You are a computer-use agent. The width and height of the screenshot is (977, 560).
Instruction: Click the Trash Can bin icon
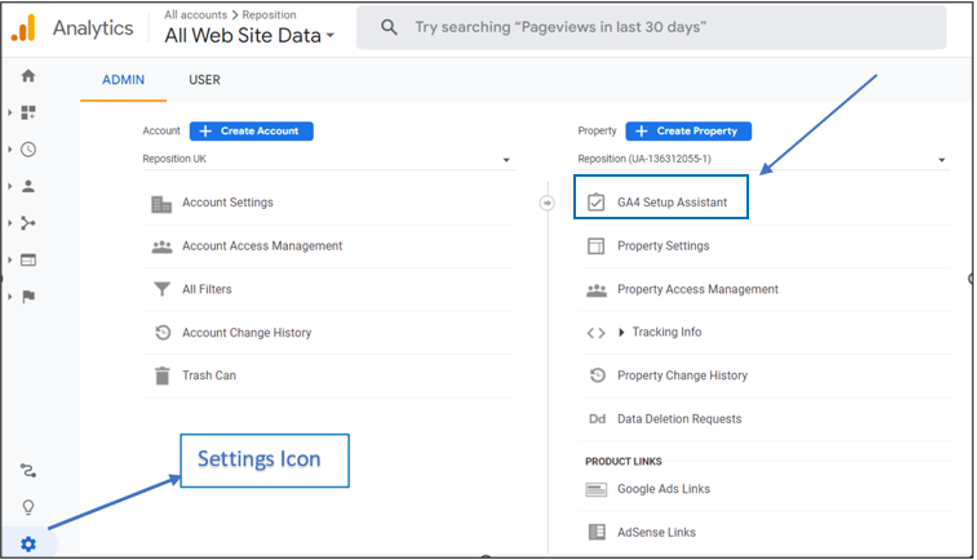coord(162,376)
